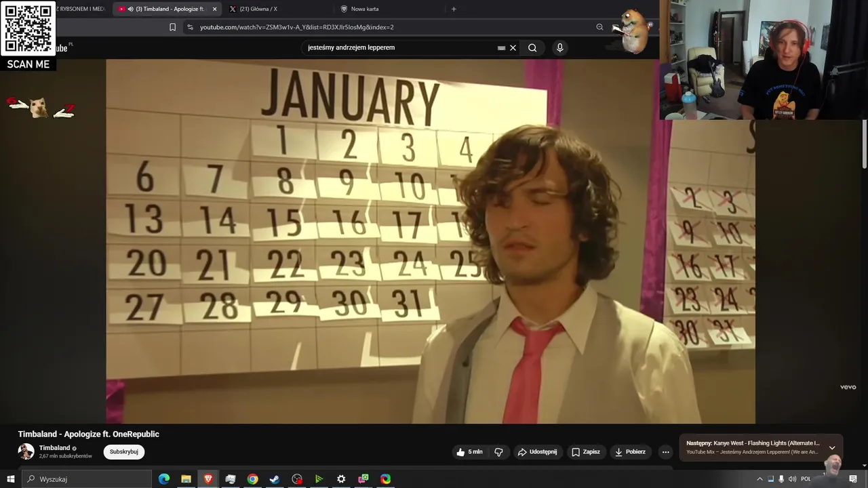
Task: Click Udostępnij to share the video
Action: point(537,452)
